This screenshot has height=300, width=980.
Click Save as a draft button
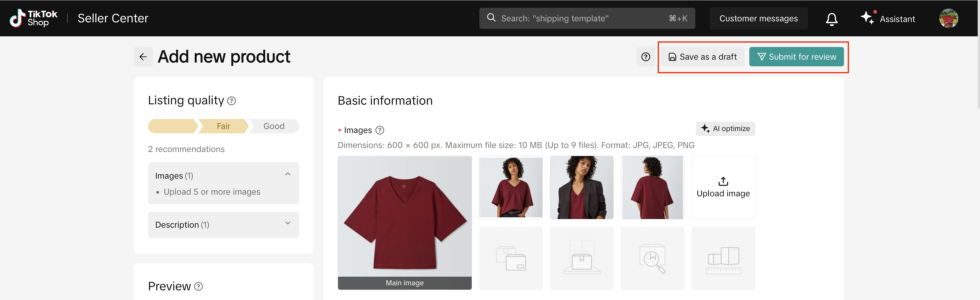coord(702,57)
